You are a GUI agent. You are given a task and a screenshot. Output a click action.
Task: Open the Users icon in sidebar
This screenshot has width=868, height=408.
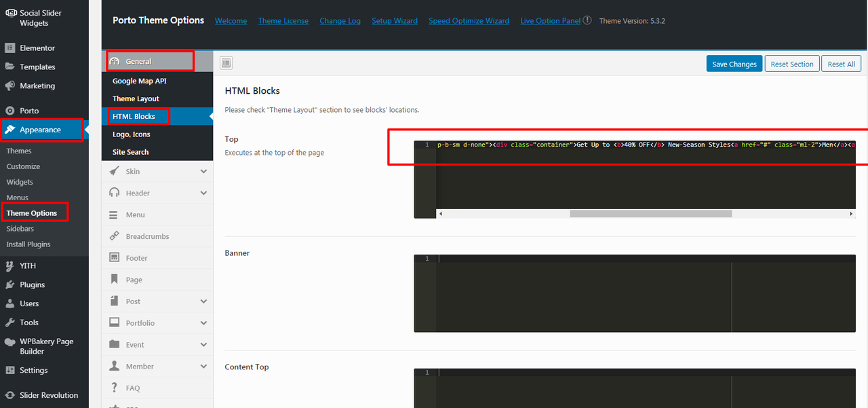pos(10,304)
